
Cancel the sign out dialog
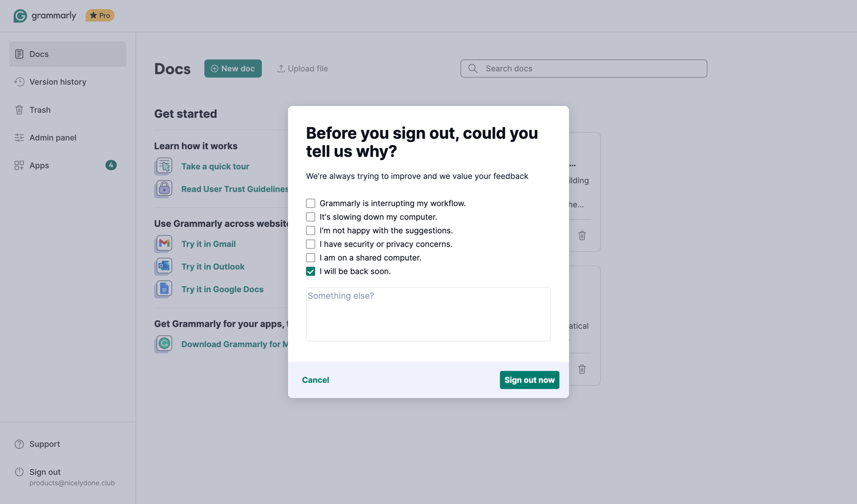[x=316, y=380]
